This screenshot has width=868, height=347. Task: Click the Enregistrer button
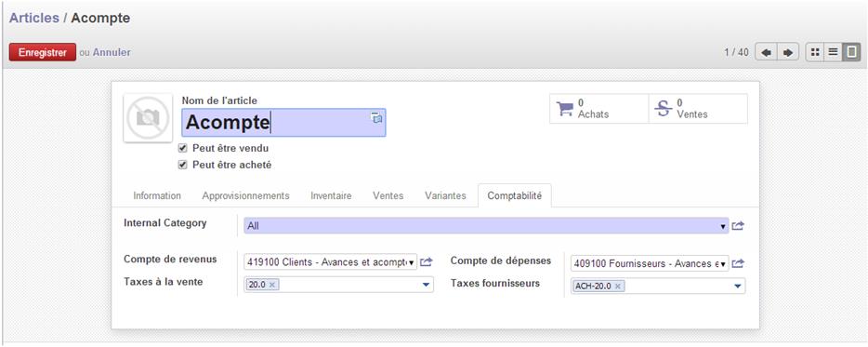[x=43, y=53]
